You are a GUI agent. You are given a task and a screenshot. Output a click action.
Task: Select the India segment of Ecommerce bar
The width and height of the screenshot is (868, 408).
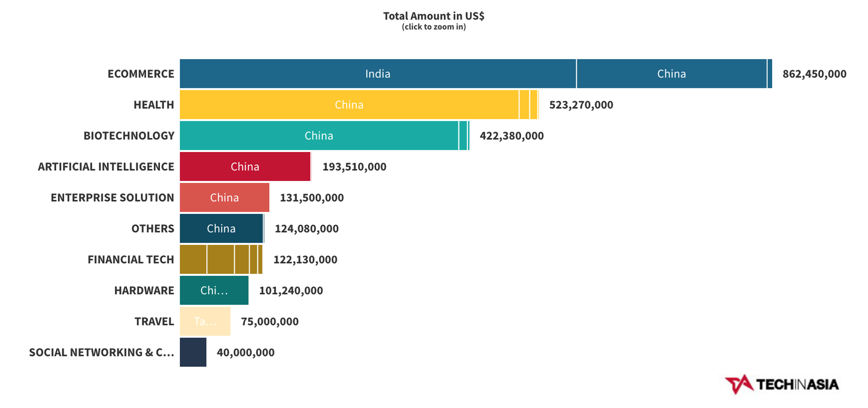click(x=378, y=74)
